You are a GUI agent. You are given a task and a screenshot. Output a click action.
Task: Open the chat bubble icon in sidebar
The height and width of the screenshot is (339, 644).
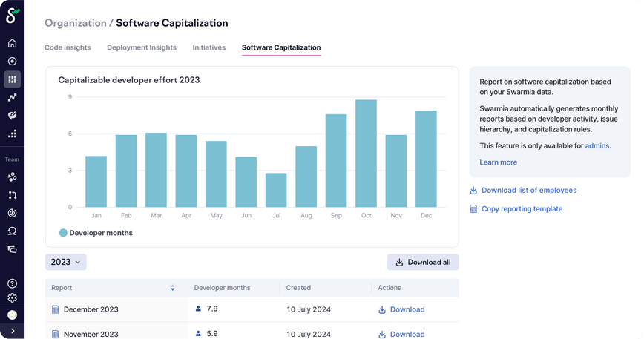[13, 231]
